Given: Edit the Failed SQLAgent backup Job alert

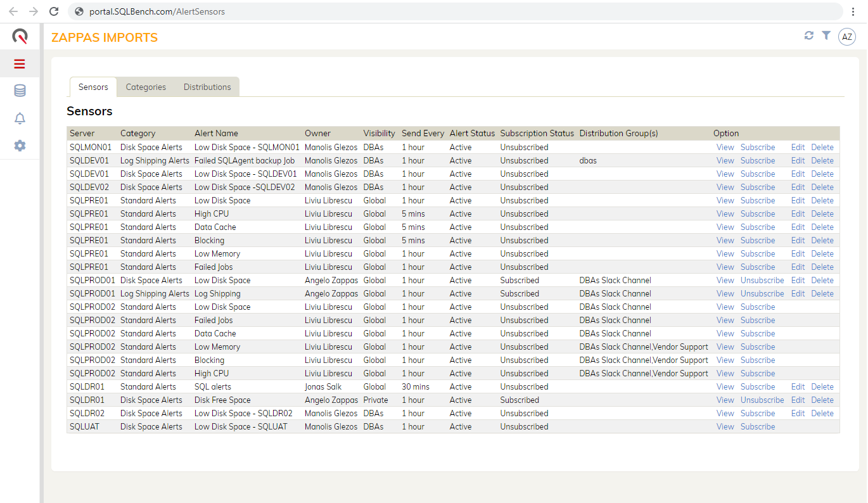Looking at the screenshot, I should click(x=798, y=160).
